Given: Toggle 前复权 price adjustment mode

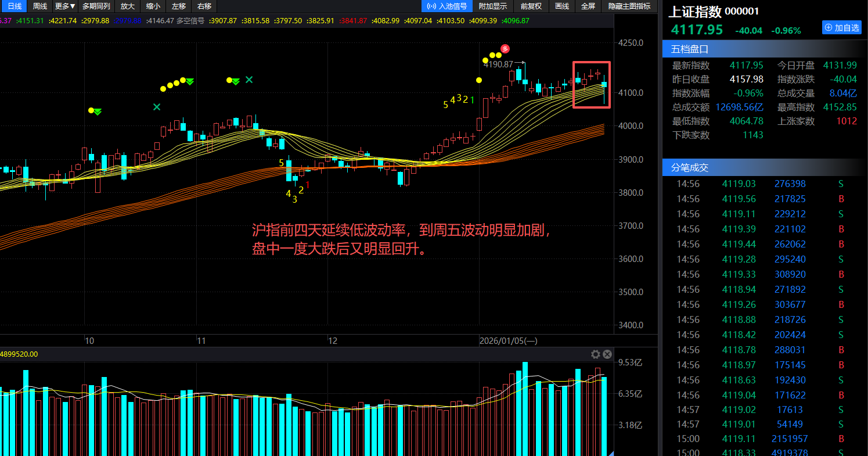Looking at the screenshot, I should (531, 6).
